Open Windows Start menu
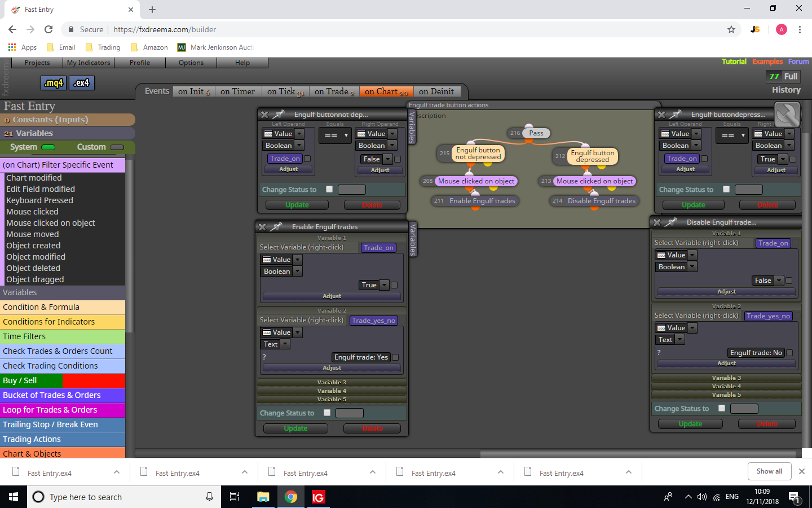 (x=14, y=497)
